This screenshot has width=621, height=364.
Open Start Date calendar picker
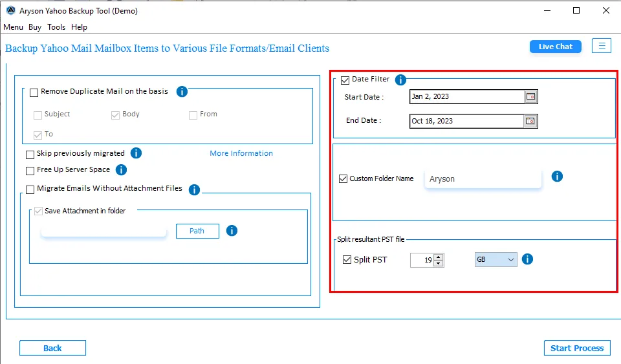click(530, 96)
